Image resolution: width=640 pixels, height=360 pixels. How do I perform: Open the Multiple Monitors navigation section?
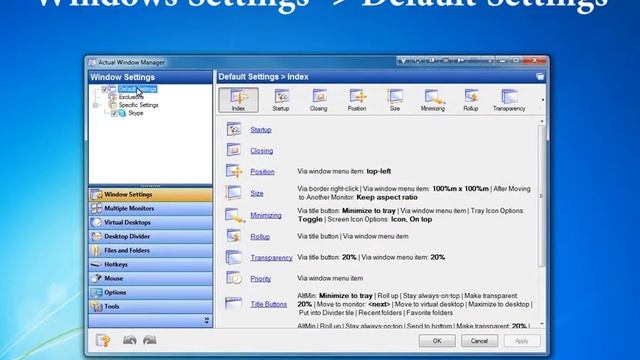(x=150, y=209)
